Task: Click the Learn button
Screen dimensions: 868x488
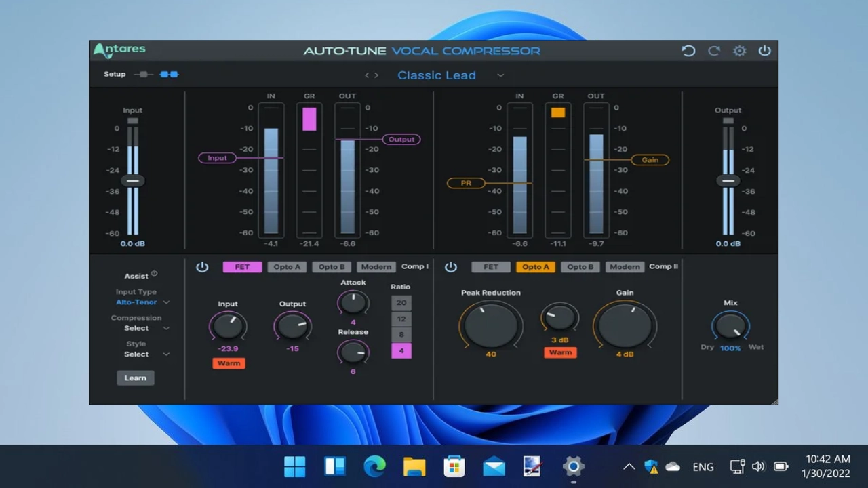Action: (135, 378)
